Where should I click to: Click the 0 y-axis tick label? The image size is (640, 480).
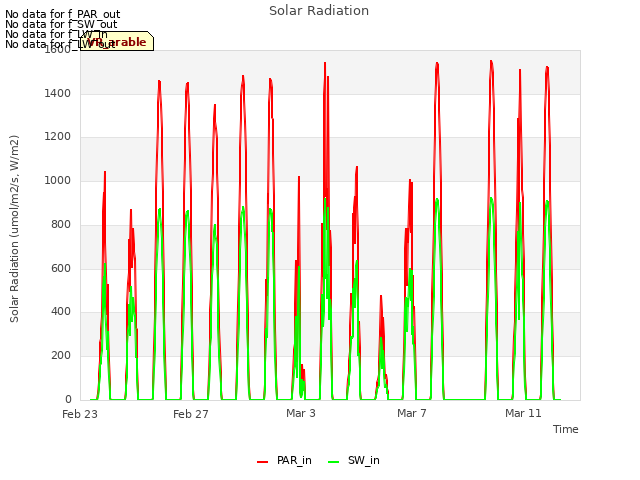click(x=68, y=399)
